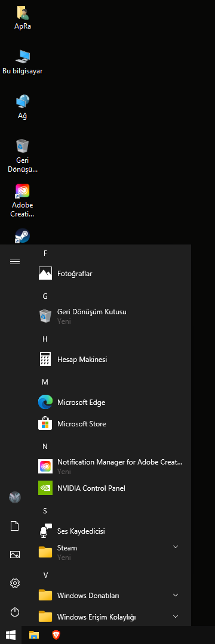Open Geri Dönüşüm Kutusu text entry
Screen dimensions: 215x644
coord(91,312)
